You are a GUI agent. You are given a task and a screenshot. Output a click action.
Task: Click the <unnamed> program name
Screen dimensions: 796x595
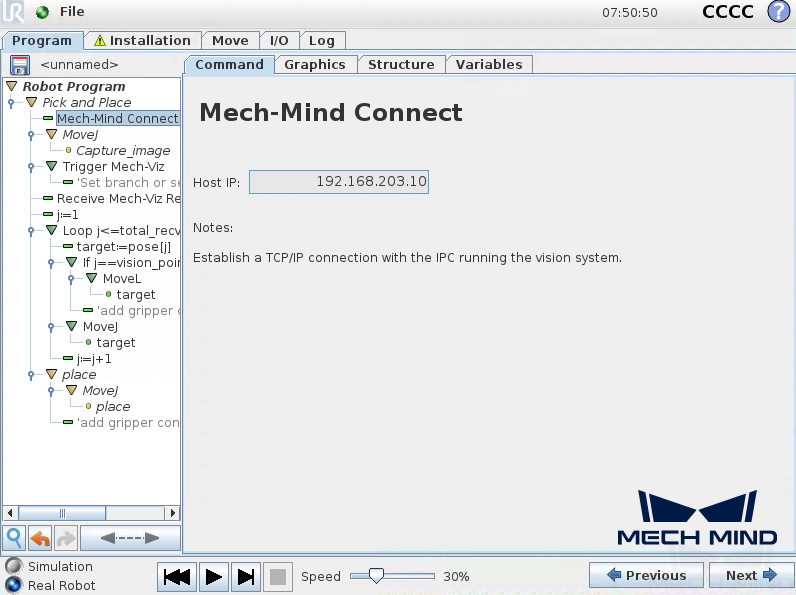(79, 65)
